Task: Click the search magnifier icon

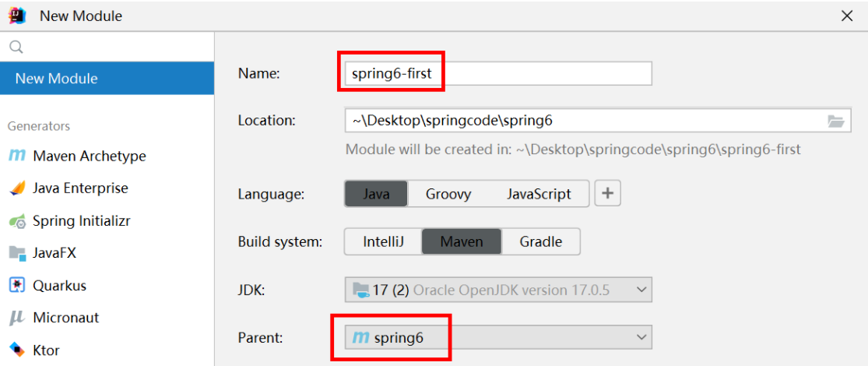Action: tap(16, 48)
